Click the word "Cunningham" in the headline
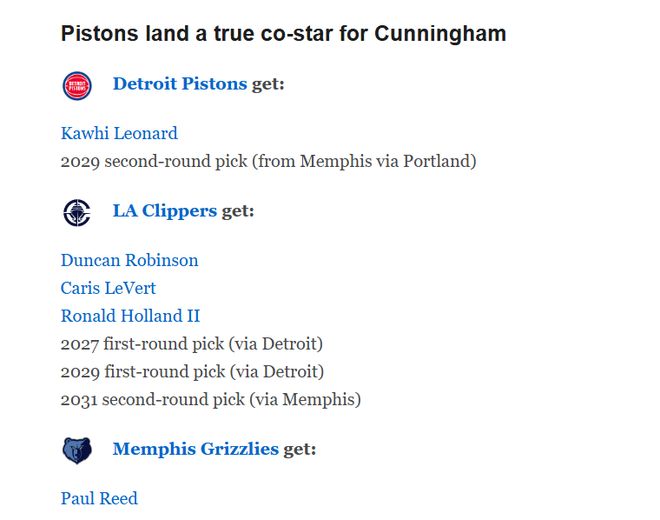Screen dimensions: 660x520 tap(440, 34)
